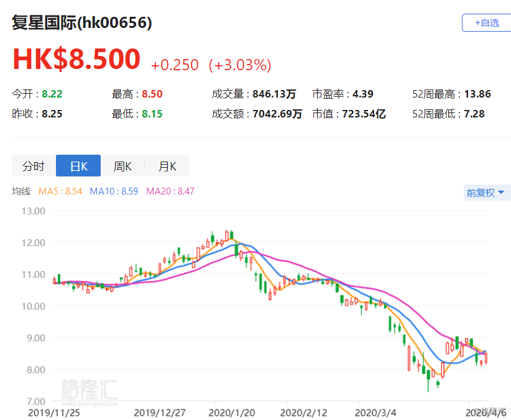
Task: Click the 均线 moving average label
Action: tap(21, 191)
